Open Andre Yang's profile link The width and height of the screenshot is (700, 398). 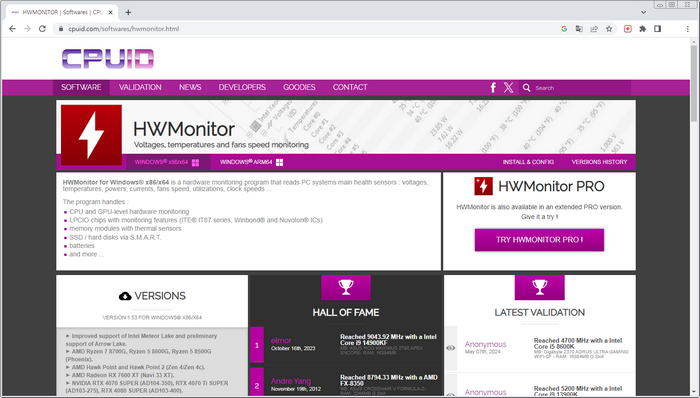(291, 381)
